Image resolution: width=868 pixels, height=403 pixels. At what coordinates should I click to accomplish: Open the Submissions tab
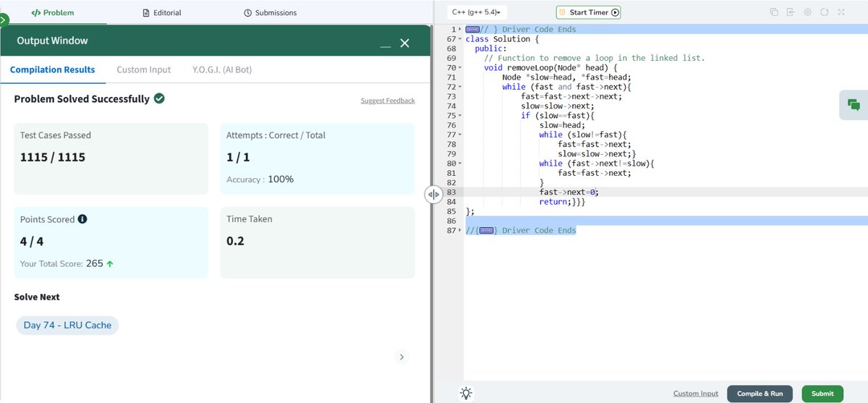coord(271,12)
